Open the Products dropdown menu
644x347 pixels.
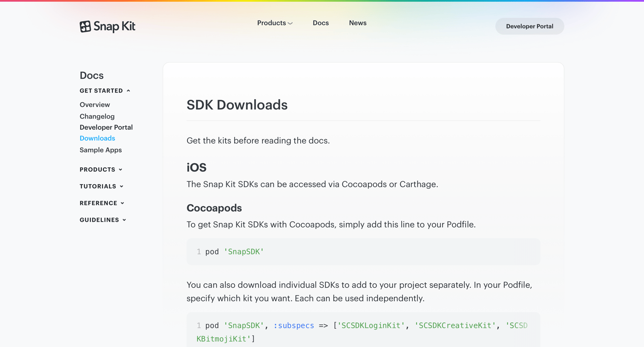[x=275, y=23]
